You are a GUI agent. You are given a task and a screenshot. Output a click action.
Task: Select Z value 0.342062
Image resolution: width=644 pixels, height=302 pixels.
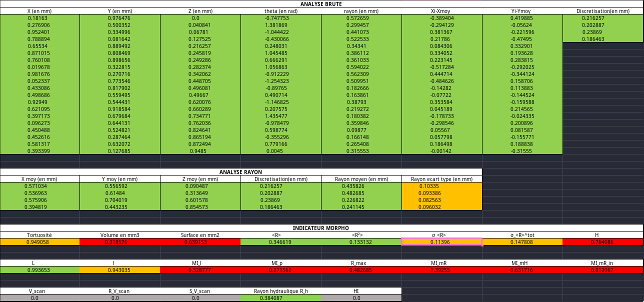click(x=200, y=74)
